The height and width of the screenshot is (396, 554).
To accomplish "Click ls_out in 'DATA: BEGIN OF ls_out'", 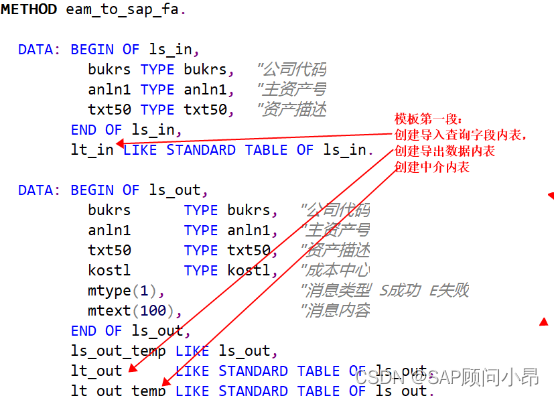I will (x=175, y=190).
